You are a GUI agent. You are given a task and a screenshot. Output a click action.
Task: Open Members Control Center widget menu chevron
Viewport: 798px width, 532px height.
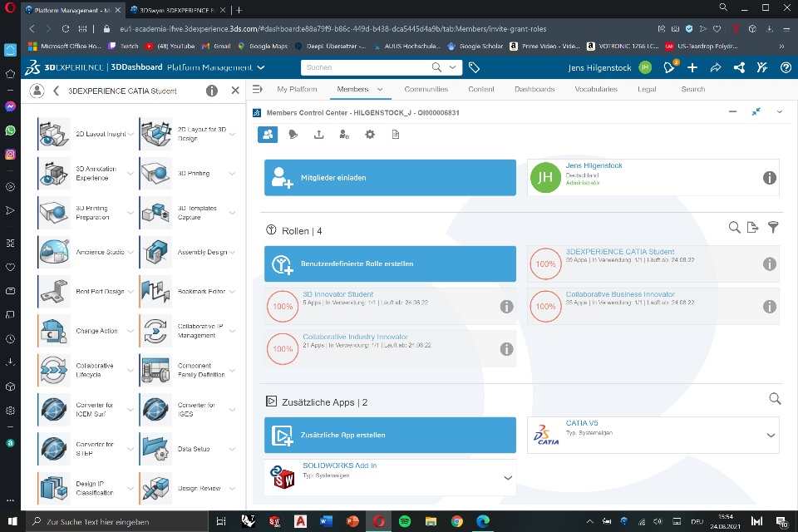779,111
